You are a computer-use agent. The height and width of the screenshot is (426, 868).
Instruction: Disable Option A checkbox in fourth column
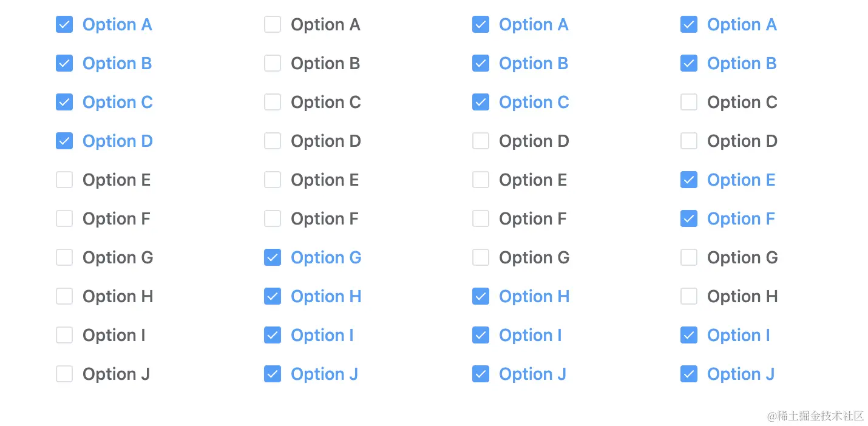(689, 25)
